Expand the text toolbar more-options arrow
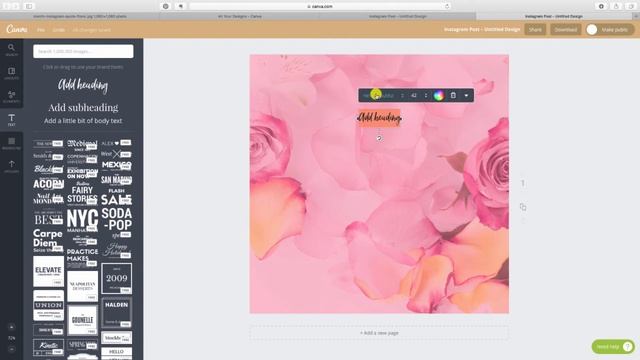Viewport: 640px width, 360px height. pos(466,96)
